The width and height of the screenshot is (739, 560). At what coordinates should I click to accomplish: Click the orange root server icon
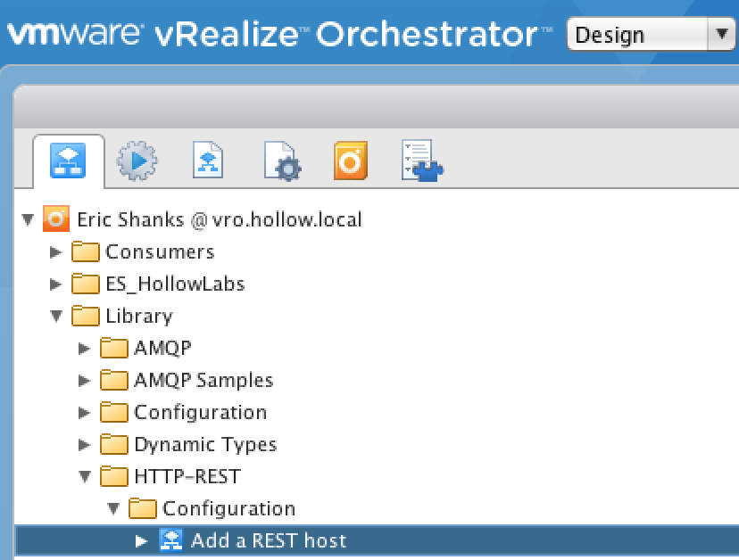(56, 219)
